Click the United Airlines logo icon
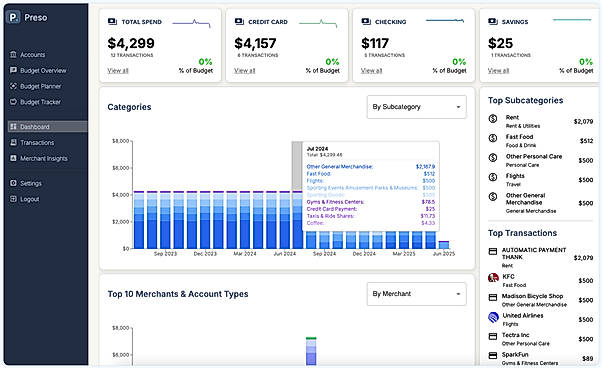This screenshot has height=368, width=602. coord(493,317)
